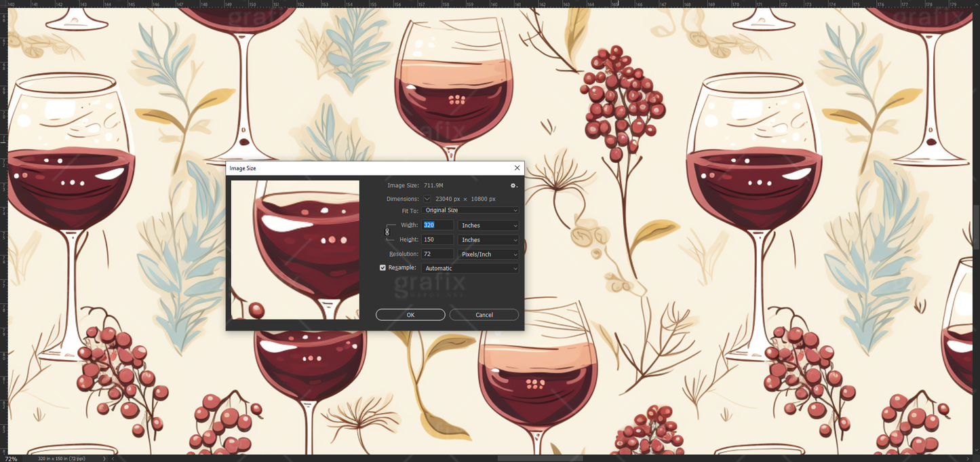Click the Resolution field showing 72

[x=437, y=254]
